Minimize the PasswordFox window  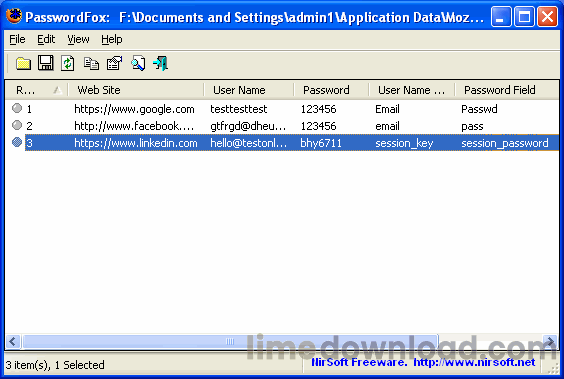[501, 17]
